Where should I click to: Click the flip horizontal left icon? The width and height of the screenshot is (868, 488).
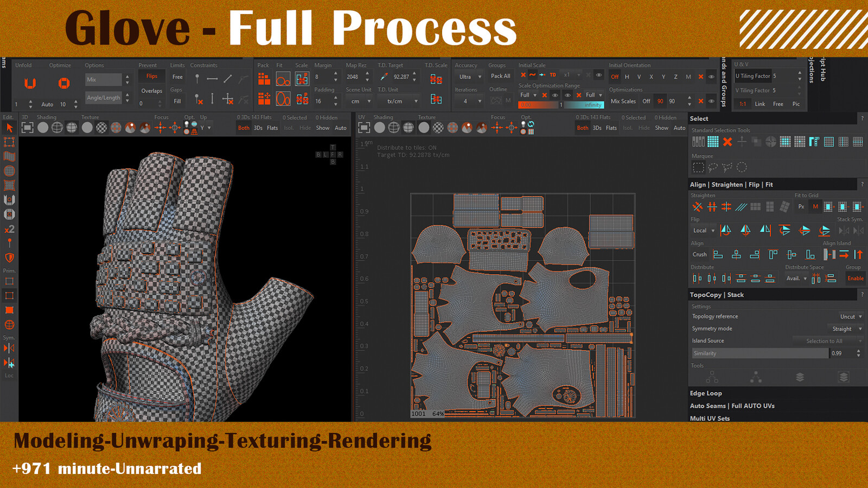coord(725,230)
